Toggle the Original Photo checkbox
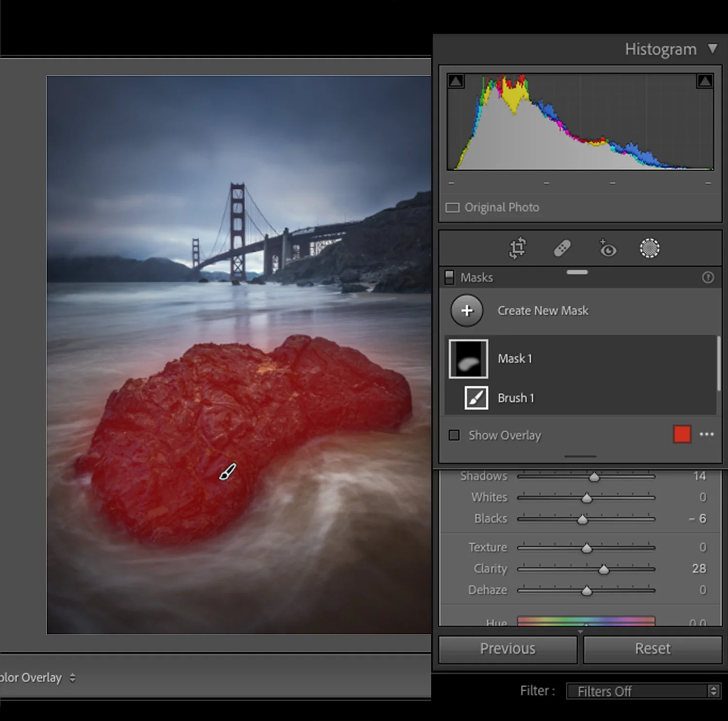The height and width of the screenshot is (721, 728). (452, 207)
